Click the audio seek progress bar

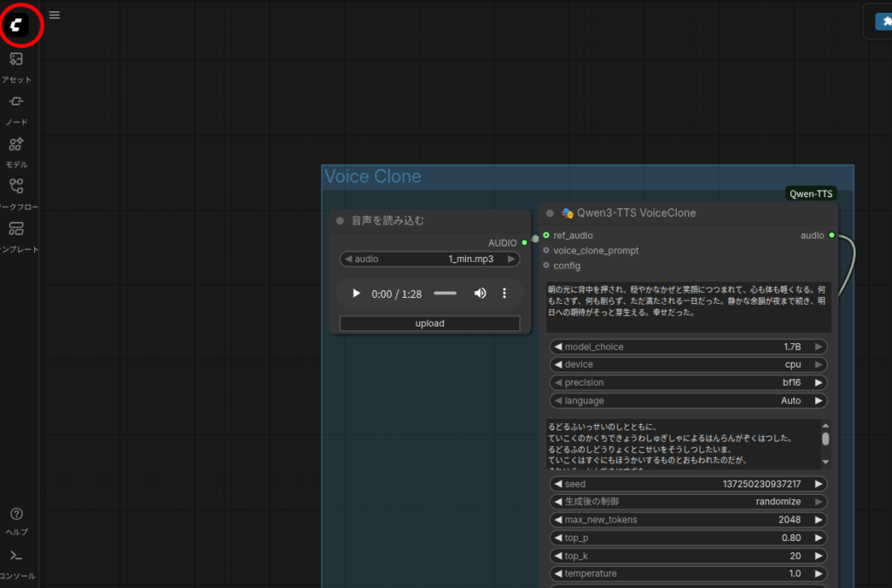pos(444,294)
